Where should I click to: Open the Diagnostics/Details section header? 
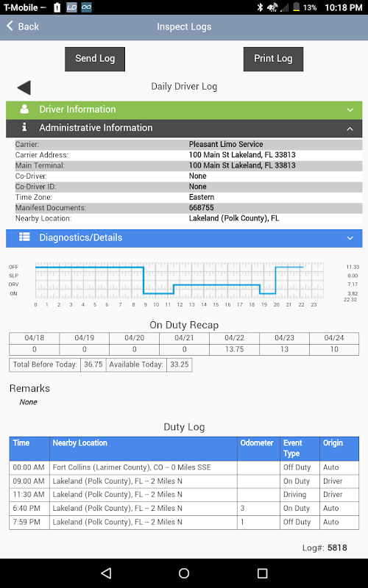pyautogui.click(x=184, y=238)
